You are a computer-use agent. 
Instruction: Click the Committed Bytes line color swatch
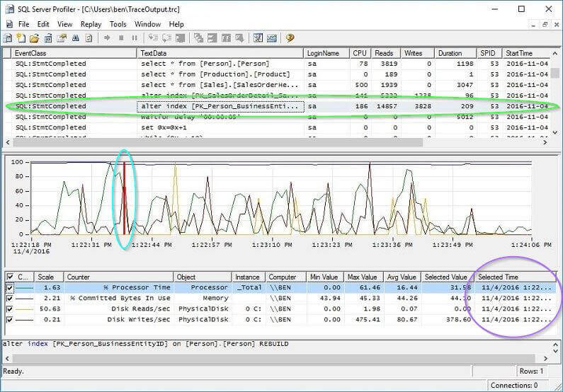24,299
